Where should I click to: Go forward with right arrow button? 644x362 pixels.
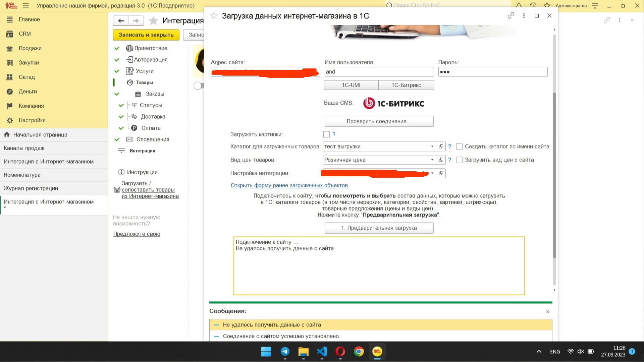click(x=136, y=21)
